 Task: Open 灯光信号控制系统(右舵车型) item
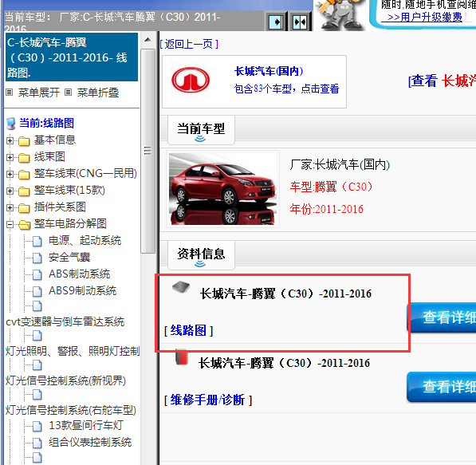71,410
